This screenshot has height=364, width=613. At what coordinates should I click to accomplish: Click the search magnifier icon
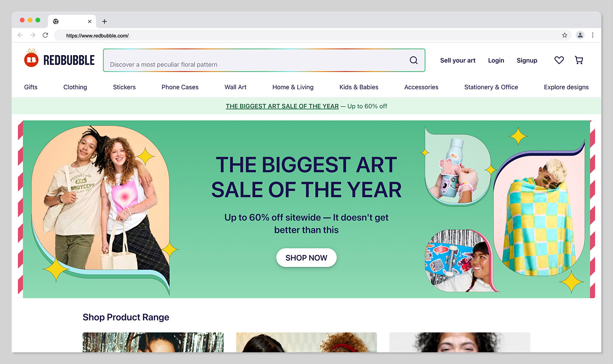click(x=413, y=60)
